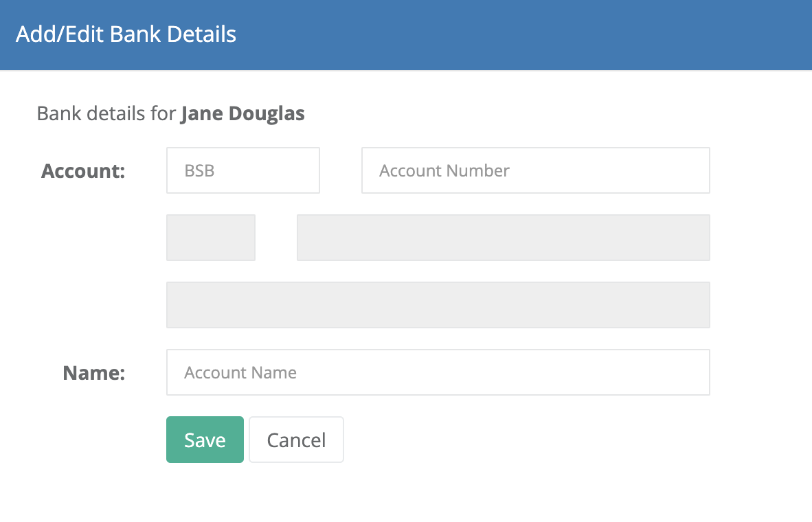
Task: Focus the Account Number text box
Action: tap(535, 170)
